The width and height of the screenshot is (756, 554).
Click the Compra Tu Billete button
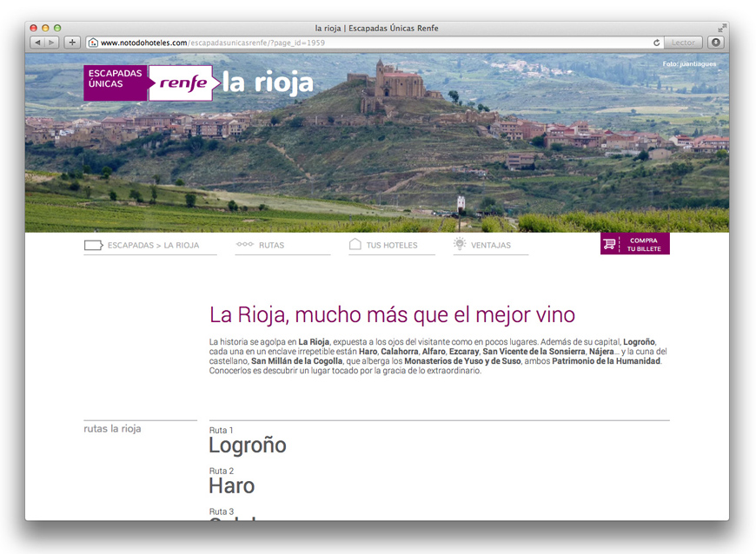click(640, 242)
